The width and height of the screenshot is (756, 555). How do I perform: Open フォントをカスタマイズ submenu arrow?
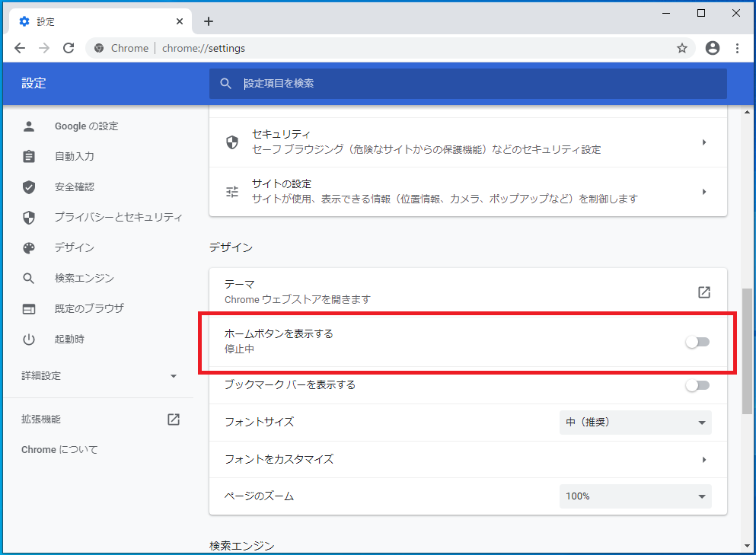[704, 460]
